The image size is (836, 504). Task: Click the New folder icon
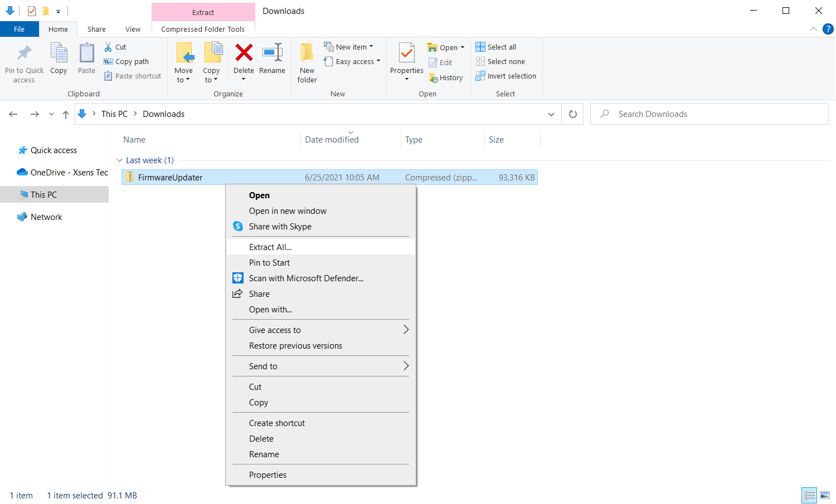[x=307, y=53]
